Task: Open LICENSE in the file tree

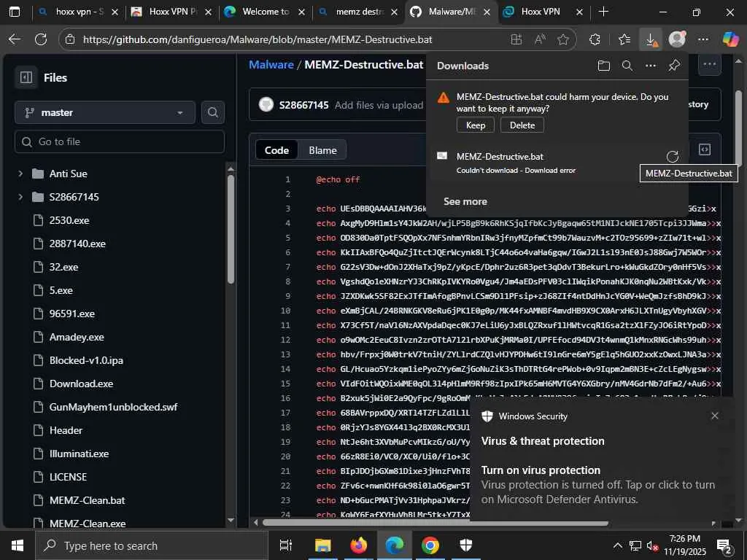Action: point(68,477)
